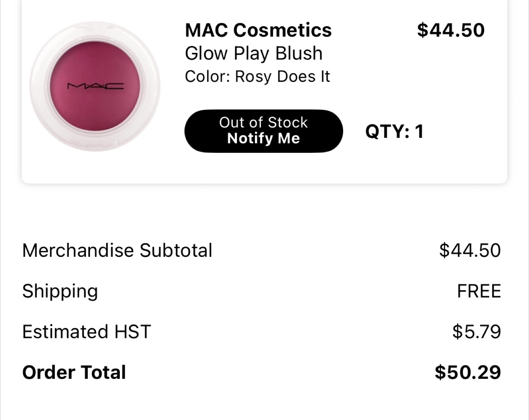The width and height of the screenshot is (529, 420).
Task: Click the MAC logo on the blush
Action: point(96,87)
